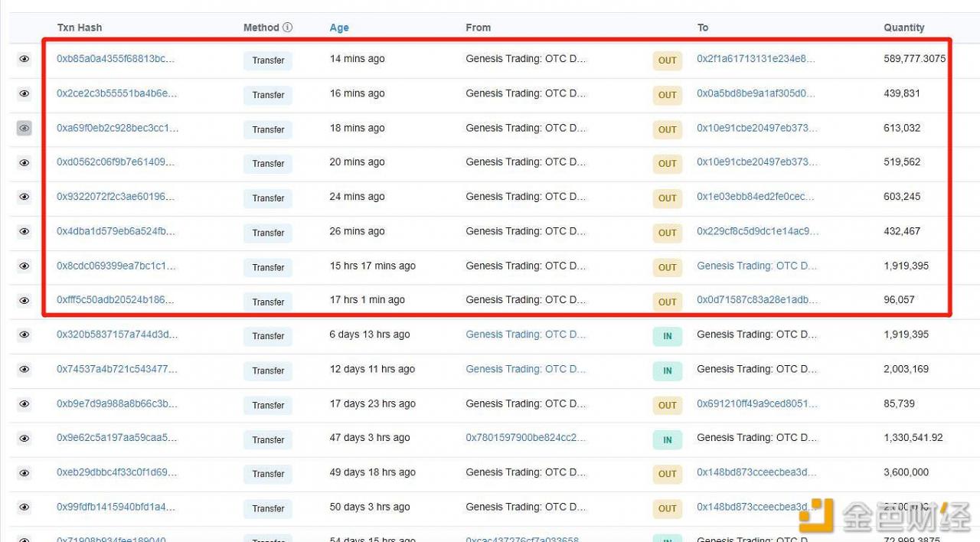The height and width of the screenshot is (542, 980).
Task: Click eye icon for the 24 mins ago row
Action: [x=24, y=197]
